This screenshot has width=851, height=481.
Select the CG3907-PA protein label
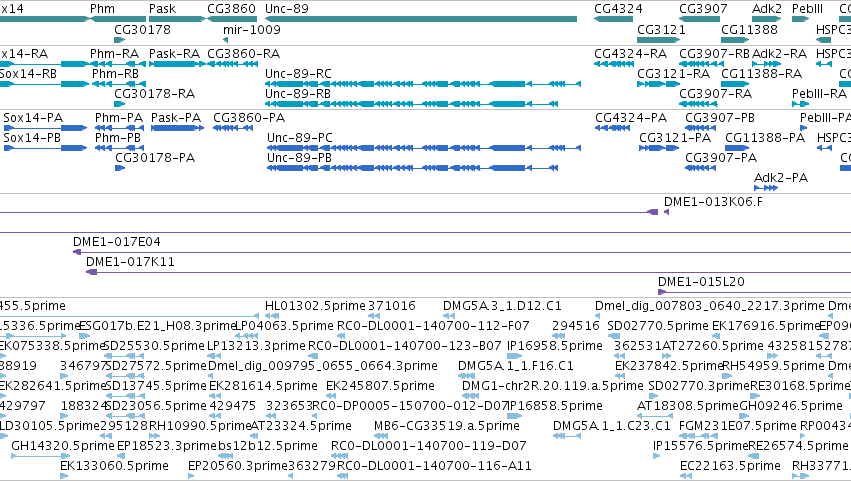point(721,157)
